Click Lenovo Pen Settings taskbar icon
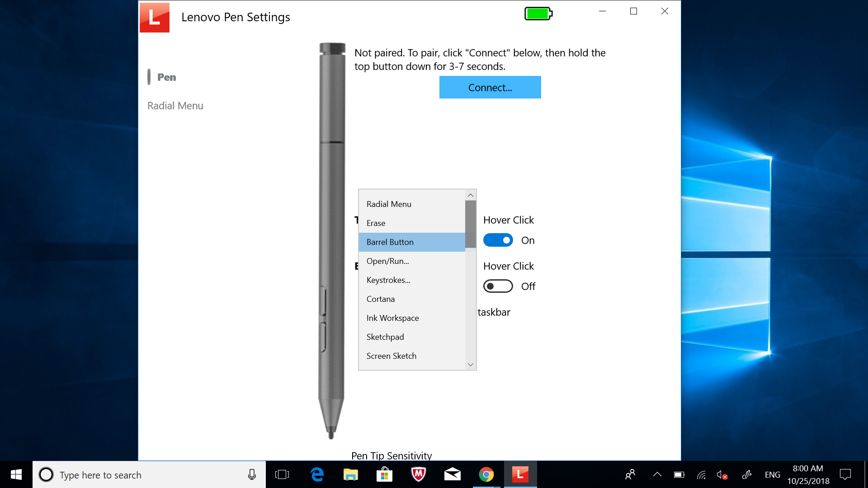Viewport: 868px width, 488px height. click(x=520, y=474)
